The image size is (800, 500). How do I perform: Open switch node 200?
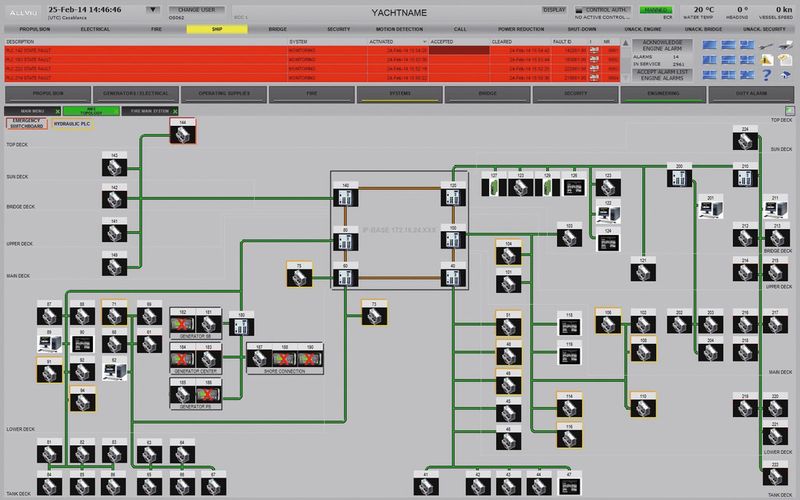679,175
